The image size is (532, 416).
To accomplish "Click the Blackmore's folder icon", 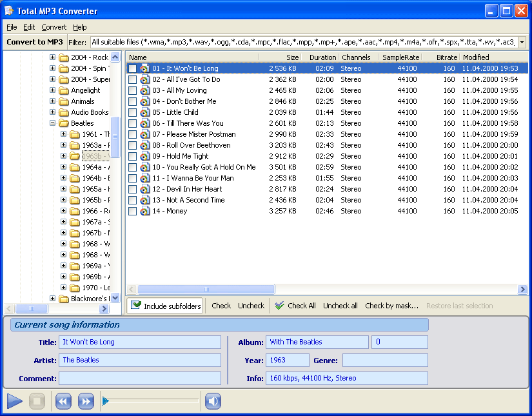I will coord(63,299).
